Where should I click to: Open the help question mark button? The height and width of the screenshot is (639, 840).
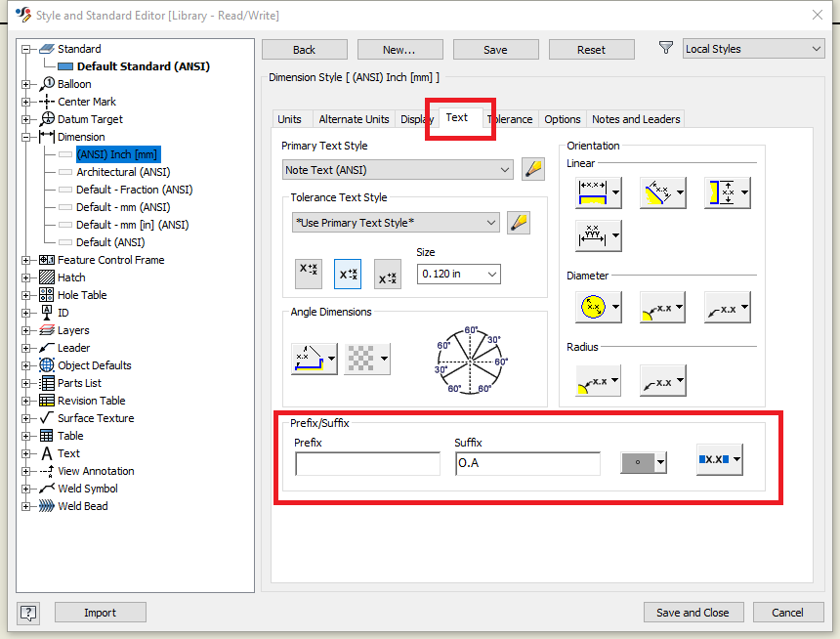(x=27, y=613)
